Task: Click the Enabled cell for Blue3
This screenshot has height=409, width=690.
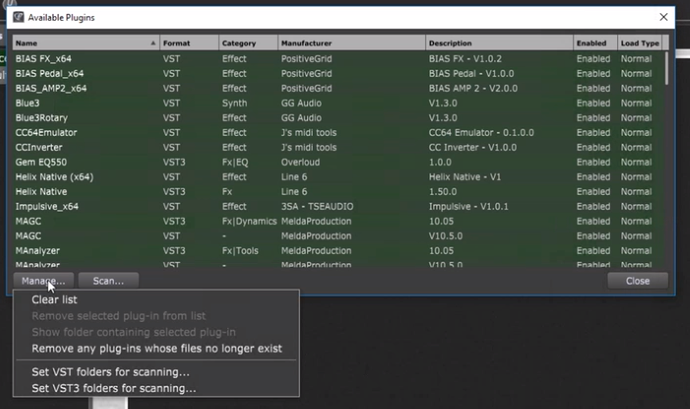Action: (593, 103)
